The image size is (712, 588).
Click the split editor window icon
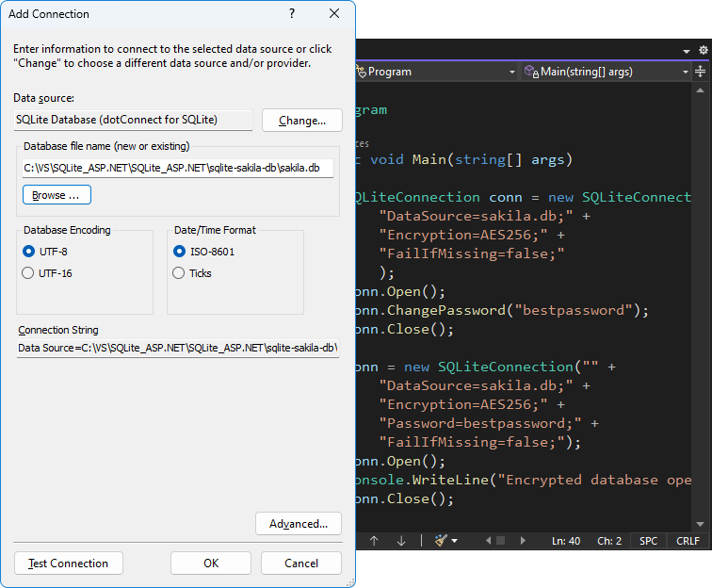coord(700,72)
